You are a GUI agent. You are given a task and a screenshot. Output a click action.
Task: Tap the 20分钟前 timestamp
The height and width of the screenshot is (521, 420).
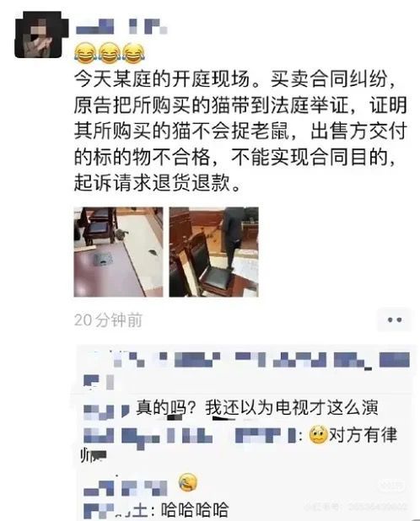(x=108, y=320)
